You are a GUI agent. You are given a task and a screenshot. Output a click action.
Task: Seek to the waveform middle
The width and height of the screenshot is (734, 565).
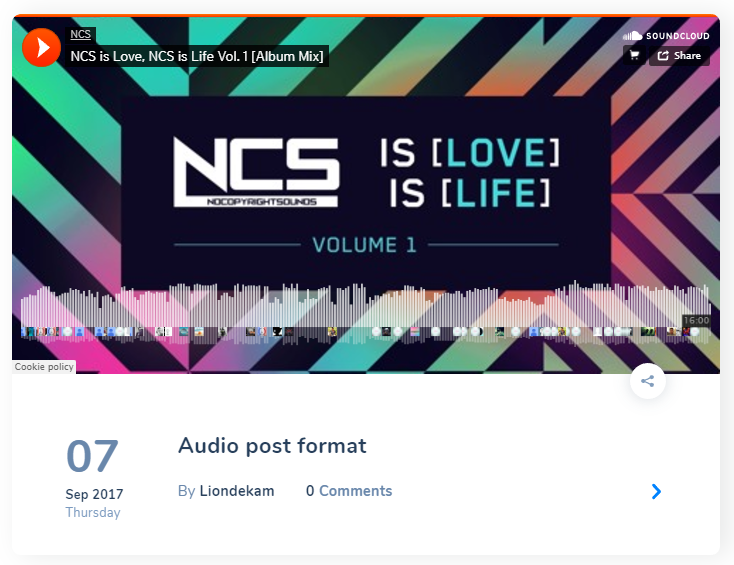point(366,309)
